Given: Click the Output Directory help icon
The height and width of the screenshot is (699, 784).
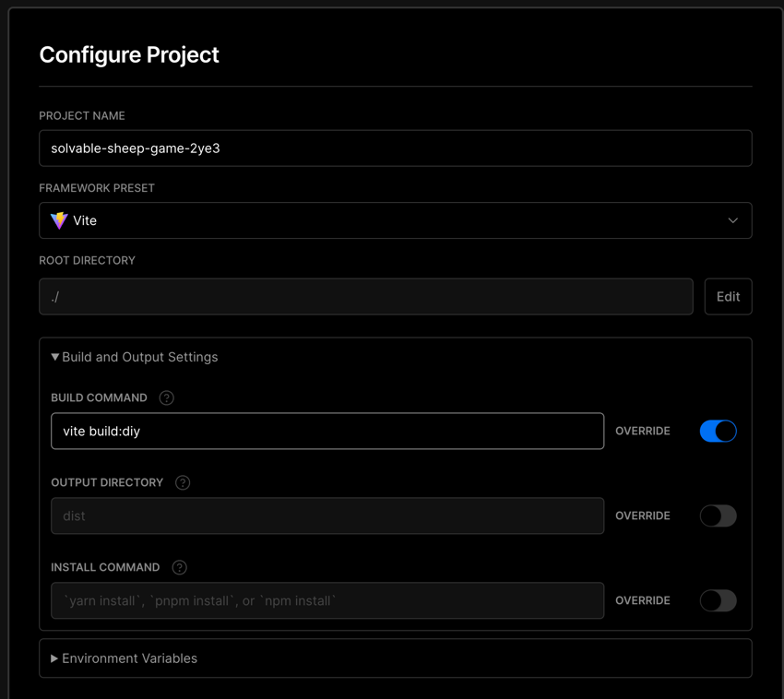Looking at the screenshot, I should (183, 483).
